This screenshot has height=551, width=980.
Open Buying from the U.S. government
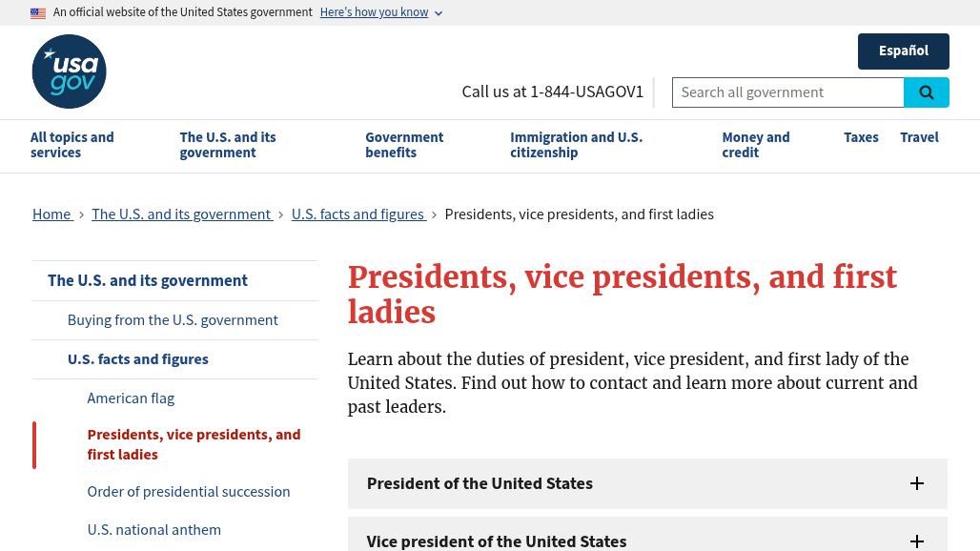(173, 320)
